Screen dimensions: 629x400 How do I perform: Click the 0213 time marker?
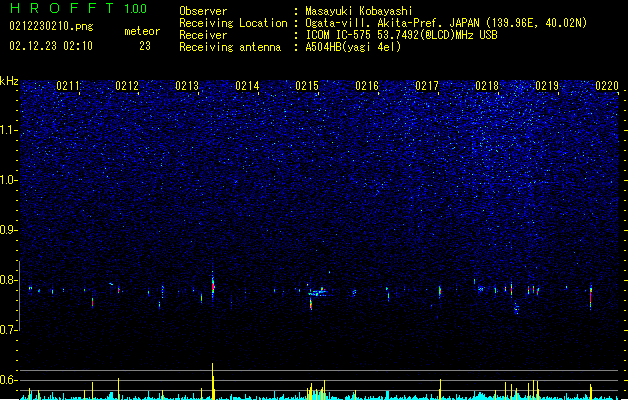pyautogui.click(x=187, y=86)
